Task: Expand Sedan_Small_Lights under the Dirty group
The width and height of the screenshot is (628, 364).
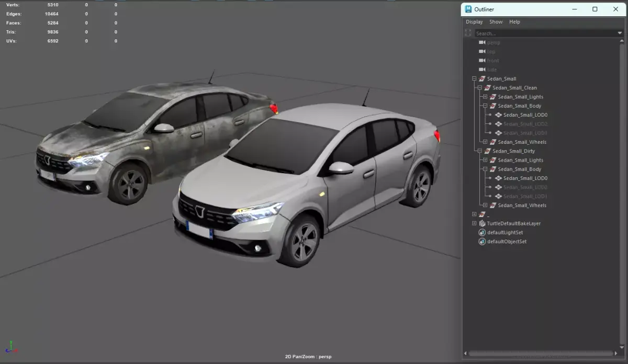Action: point(485,160)
